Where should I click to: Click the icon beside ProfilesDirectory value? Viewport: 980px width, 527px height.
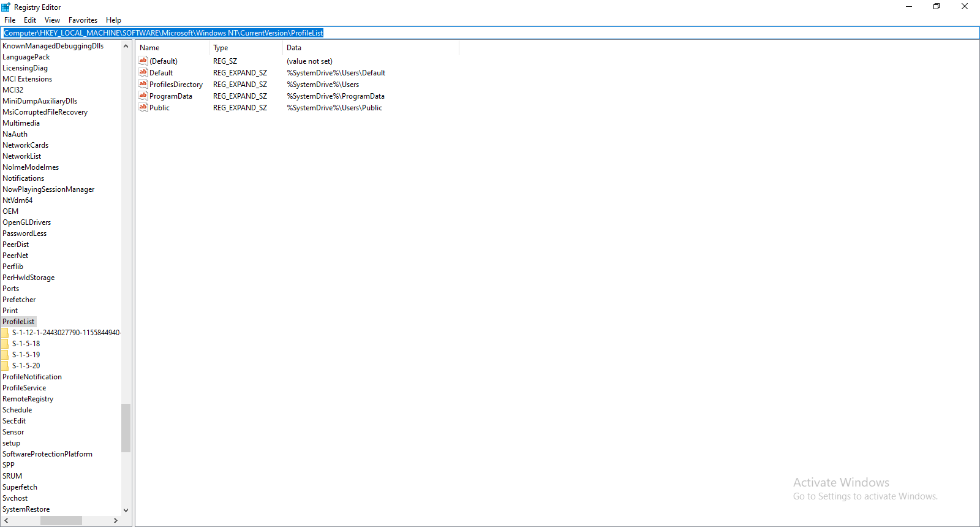point(143,84)
